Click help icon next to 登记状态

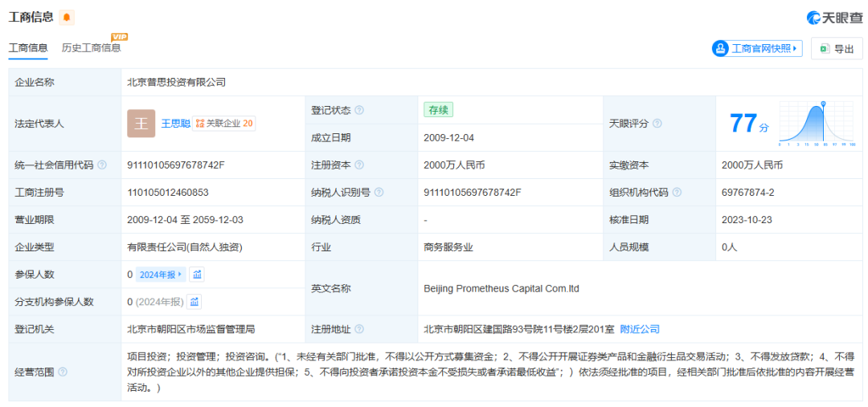359,110
